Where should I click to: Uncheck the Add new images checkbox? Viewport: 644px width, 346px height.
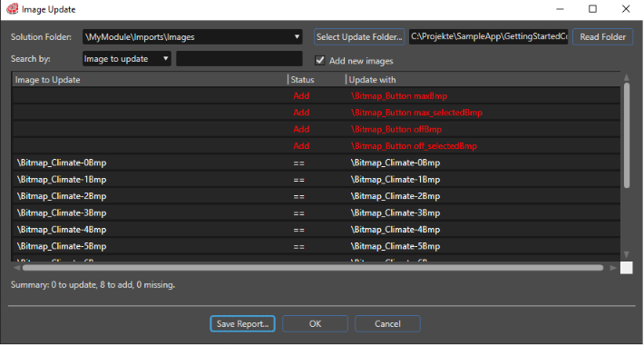click(x=320, y=61)
